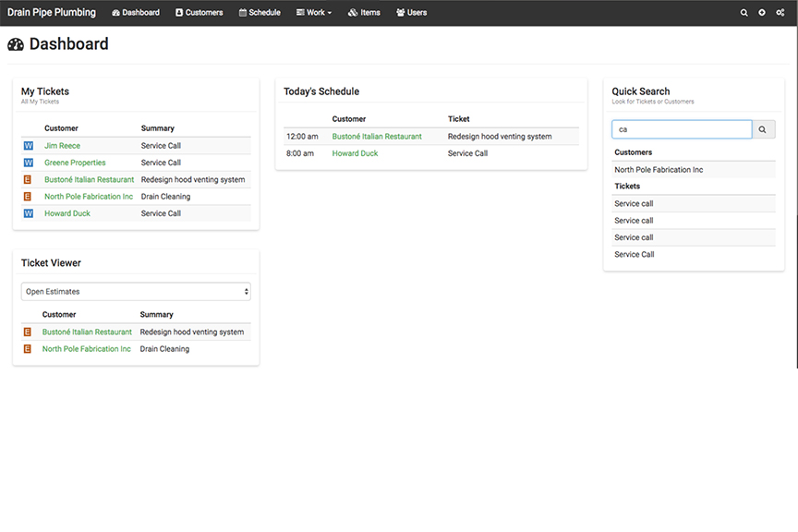Open the Schedule page from navbar

click(x=260, y=13)
